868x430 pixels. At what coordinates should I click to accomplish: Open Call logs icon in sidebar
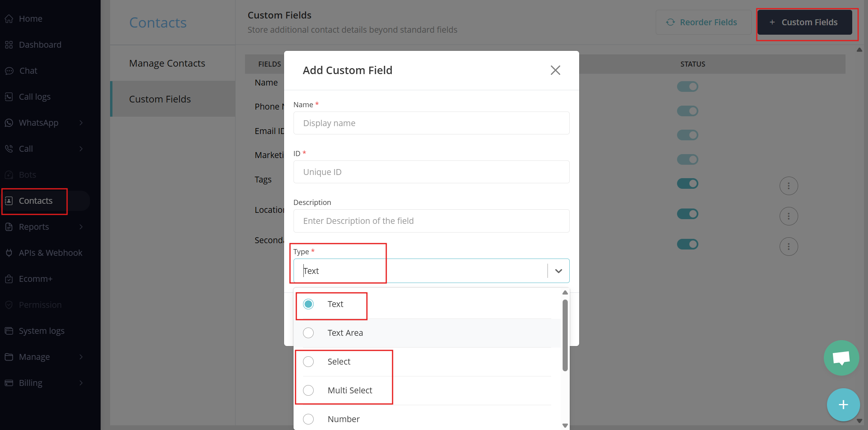(9, 97)
